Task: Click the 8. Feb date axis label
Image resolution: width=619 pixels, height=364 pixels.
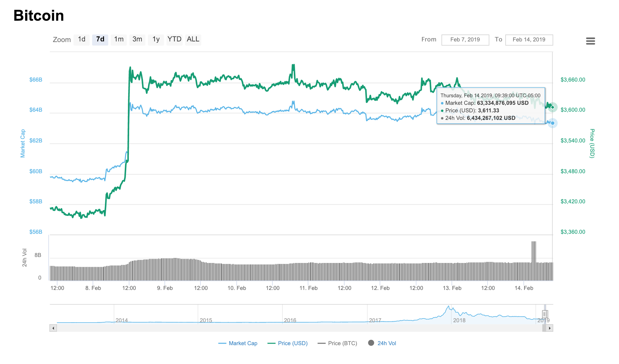Action: (x=93, y=288)
